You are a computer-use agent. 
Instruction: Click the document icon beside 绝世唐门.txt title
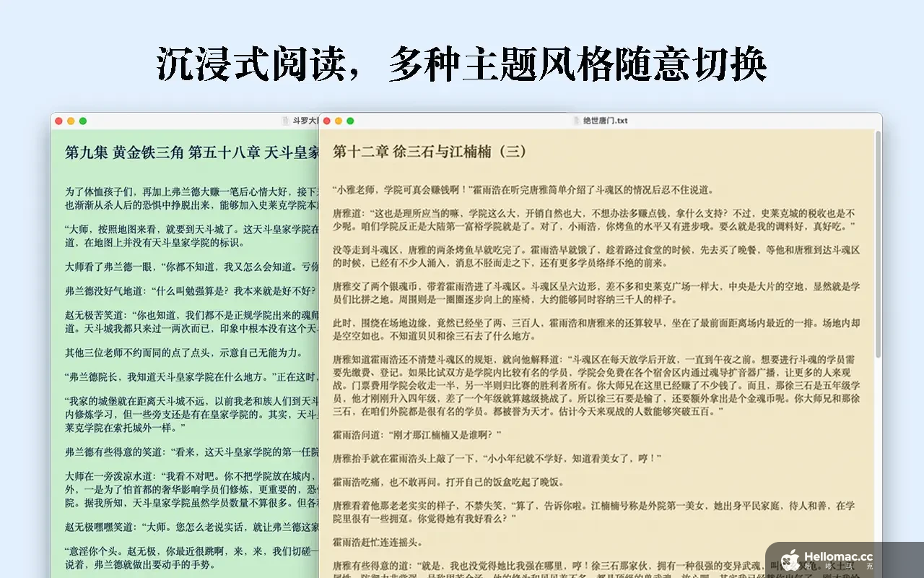576,121
